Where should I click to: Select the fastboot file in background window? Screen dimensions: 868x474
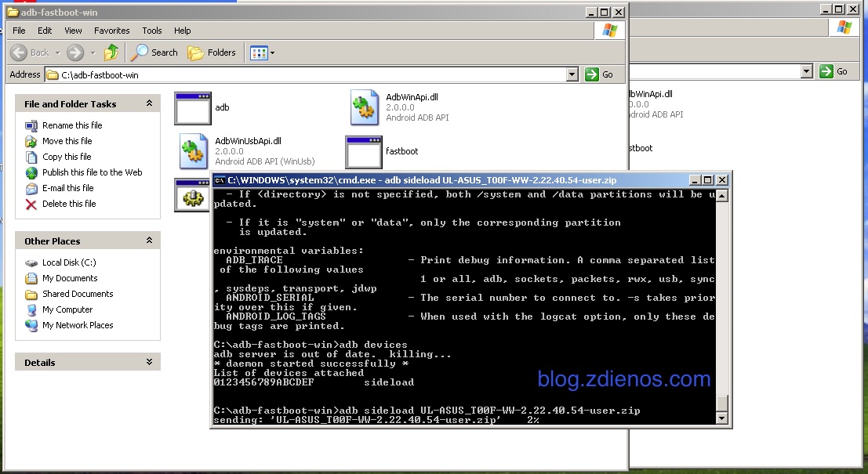point(641,148)
